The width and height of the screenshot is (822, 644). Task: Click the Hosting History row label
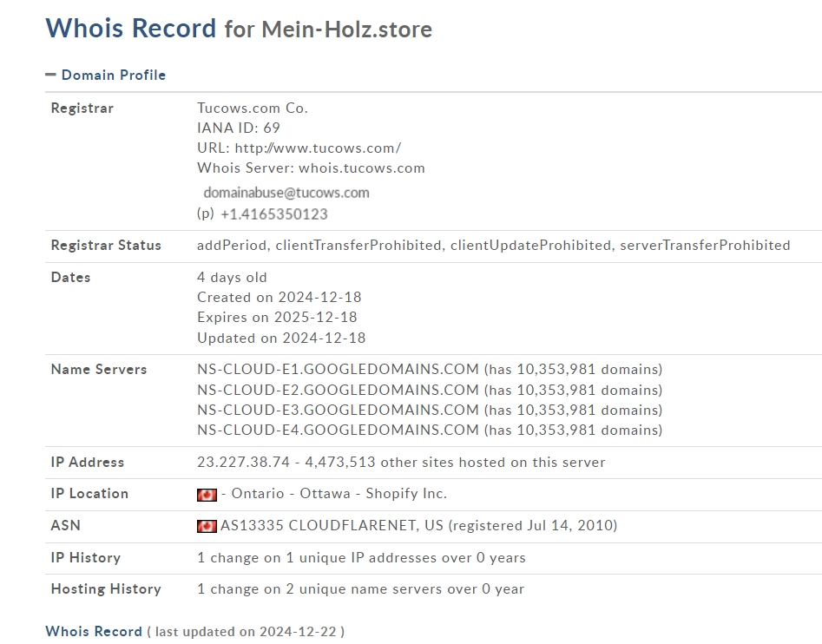point(106,589)
